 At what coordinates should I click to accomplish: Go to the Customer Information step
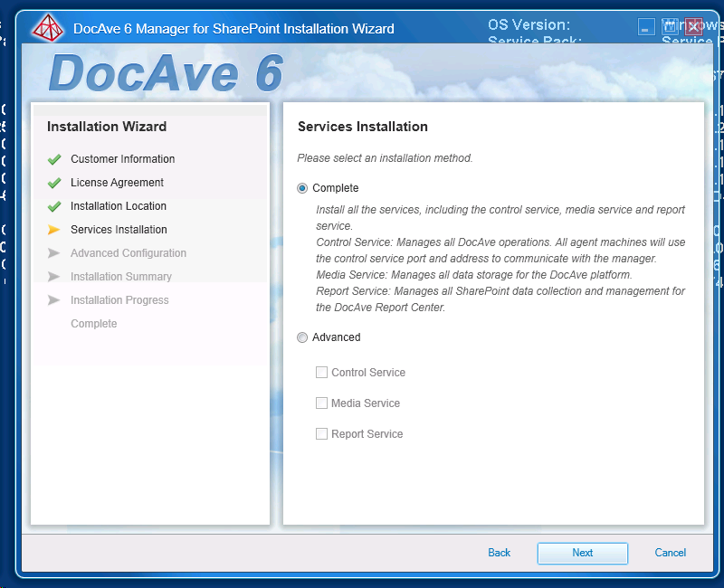[x=122, y=159]
